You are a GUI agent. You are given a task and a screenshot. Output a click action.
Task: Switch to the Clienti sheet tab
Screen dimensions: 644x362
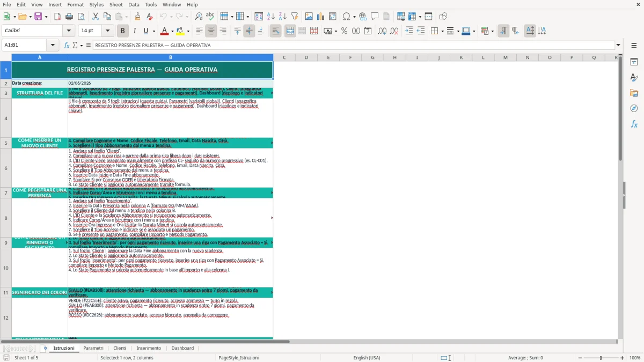(120, 348)
